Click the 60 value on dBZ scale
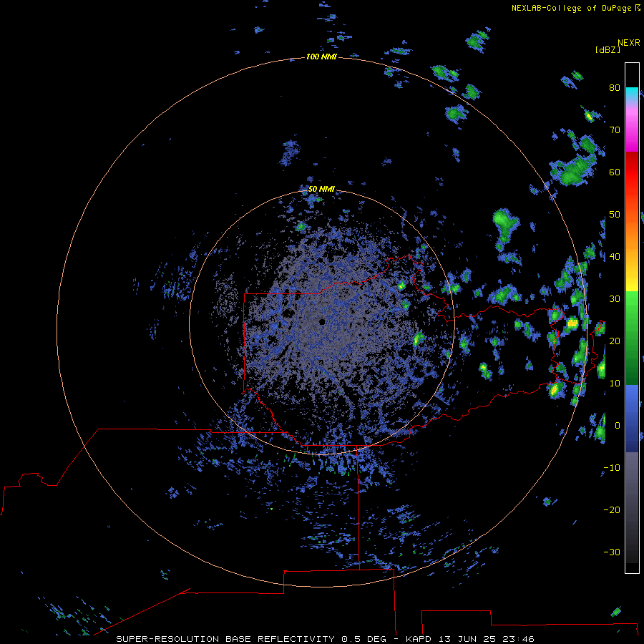 (x=615, y=172)
